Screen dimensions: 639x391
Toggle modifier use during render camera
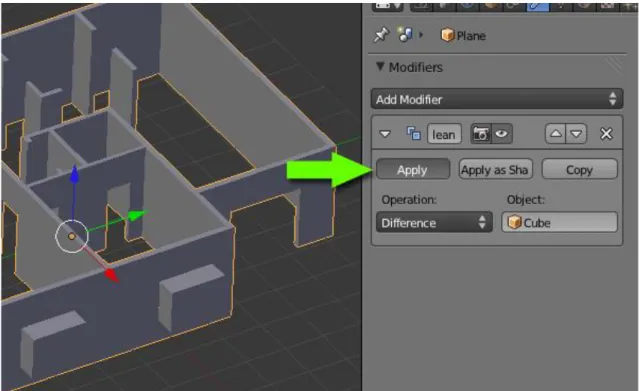tap(481, 134)
